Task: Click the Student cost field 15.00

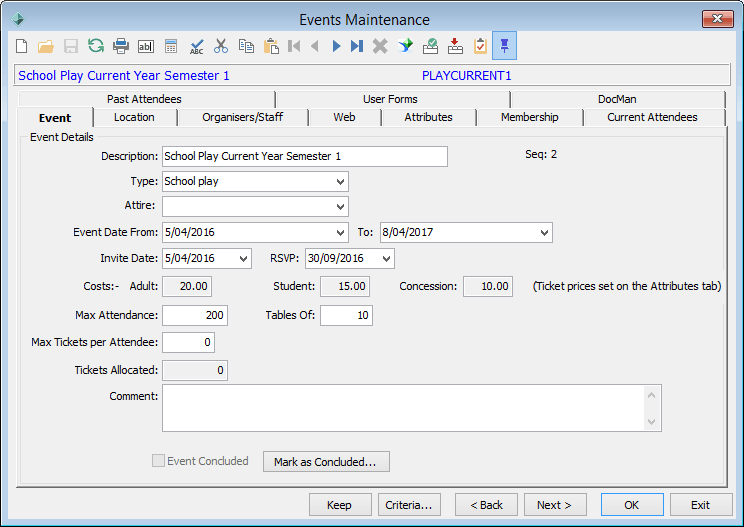Action: pos(345,287)
